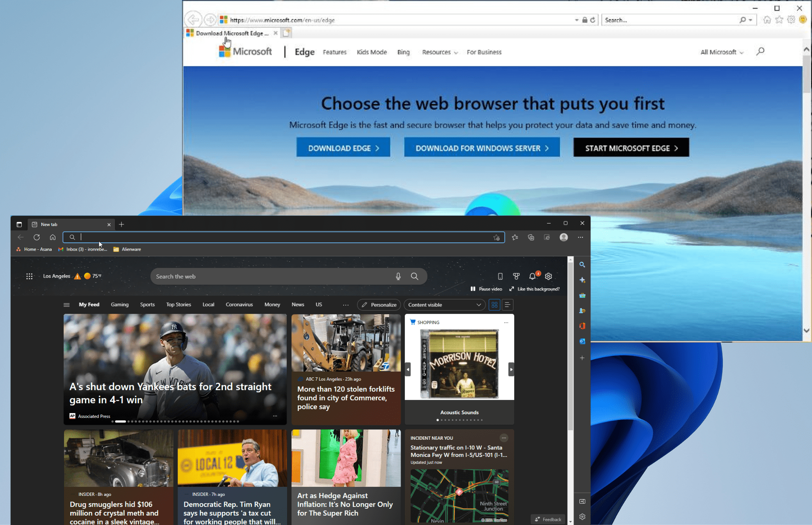Image resolution: width=812 pixels, height=525 pixels.
Task: Open Content visible dropdown
Action: click(444, 305)
